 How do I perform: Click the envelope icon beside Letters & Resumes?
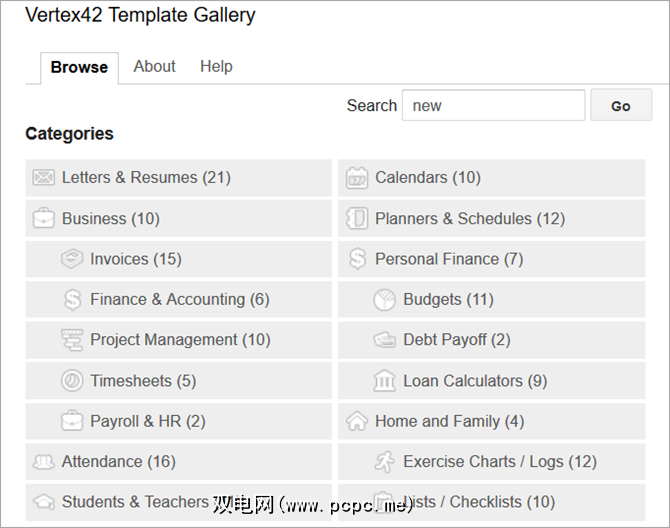43,178
